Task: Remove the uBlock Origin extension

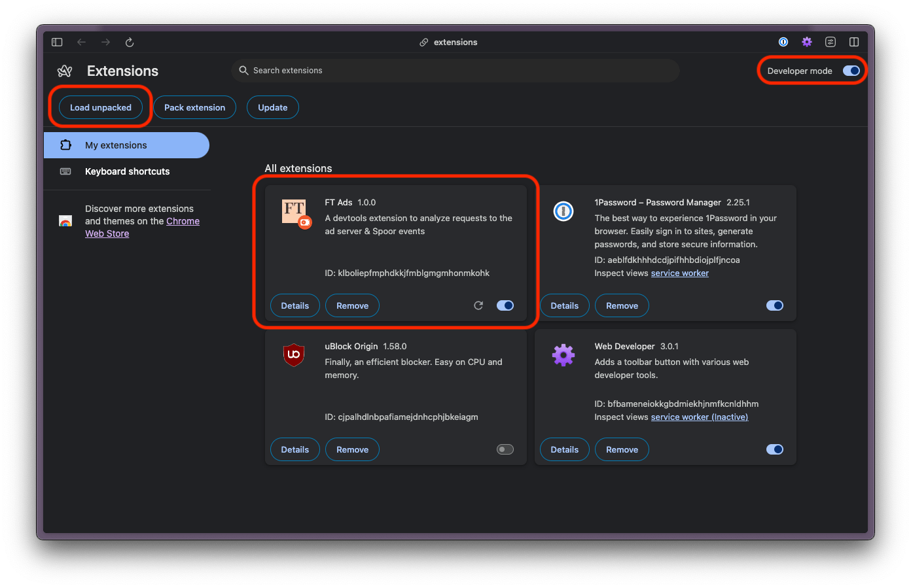Action: [x=352, y=449]
